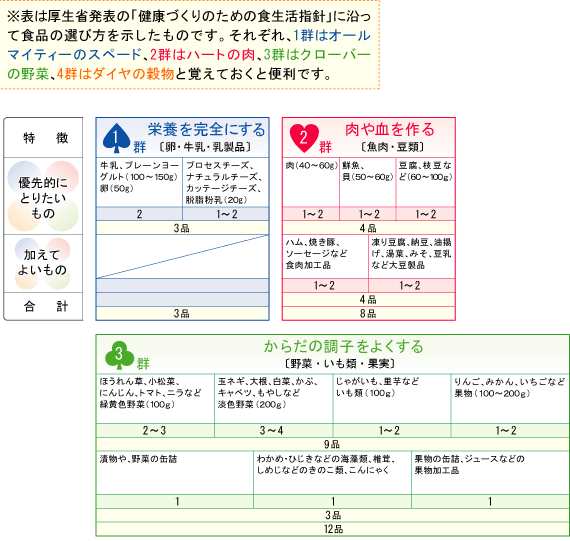The image size is (570, 541).
Task: Click the '加えてよいもの' row label
Action: [x=42, y=262]
